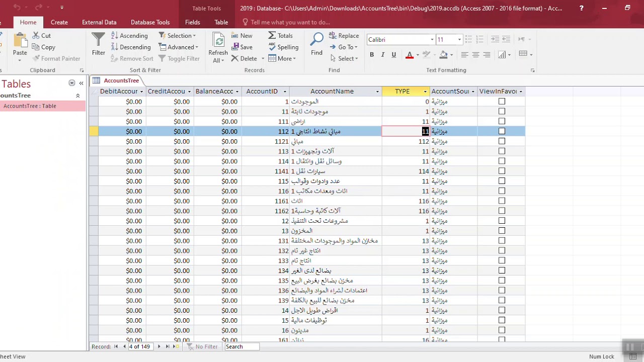
Task: Collapse the navigation pane shutter
Action: click(x=81, y=83)
